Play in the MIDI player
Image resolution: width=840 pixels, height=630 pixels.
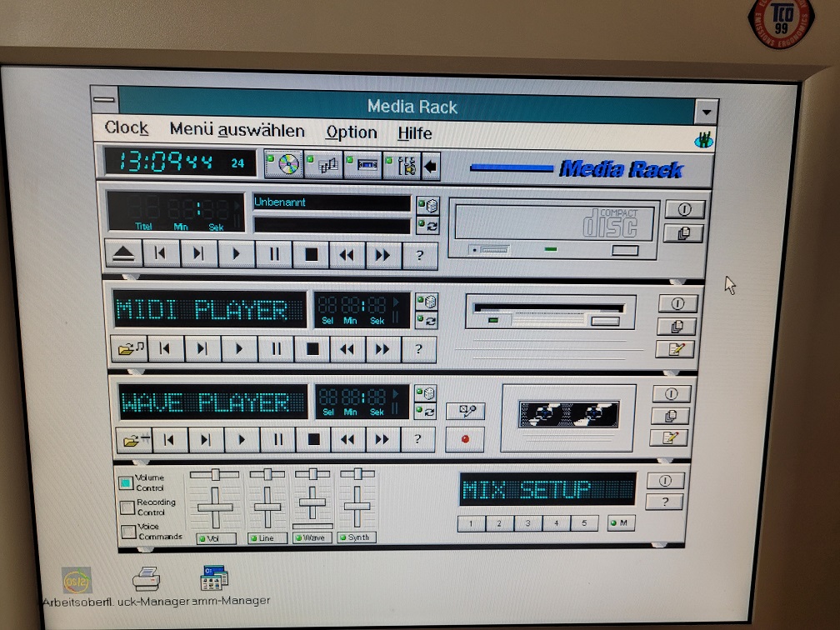click(x=239, y=349)
